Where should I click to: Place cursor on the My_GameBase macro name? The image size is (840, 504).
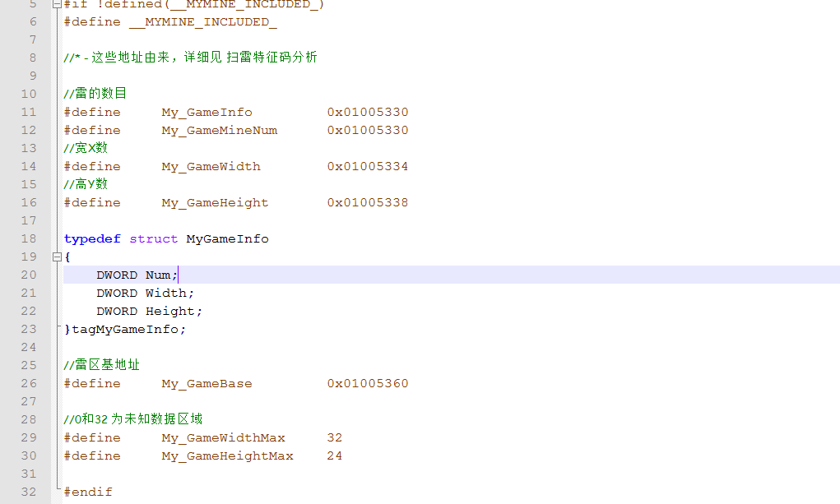[207, 383]
